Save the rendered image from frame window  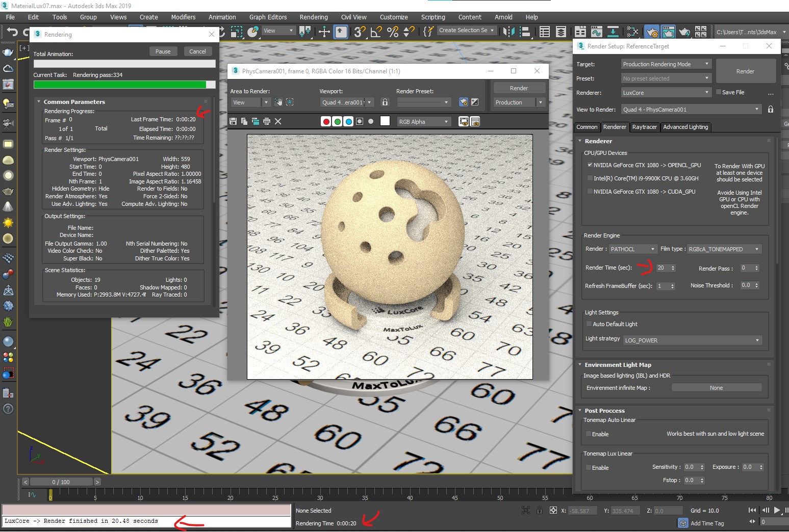(233, 121)
